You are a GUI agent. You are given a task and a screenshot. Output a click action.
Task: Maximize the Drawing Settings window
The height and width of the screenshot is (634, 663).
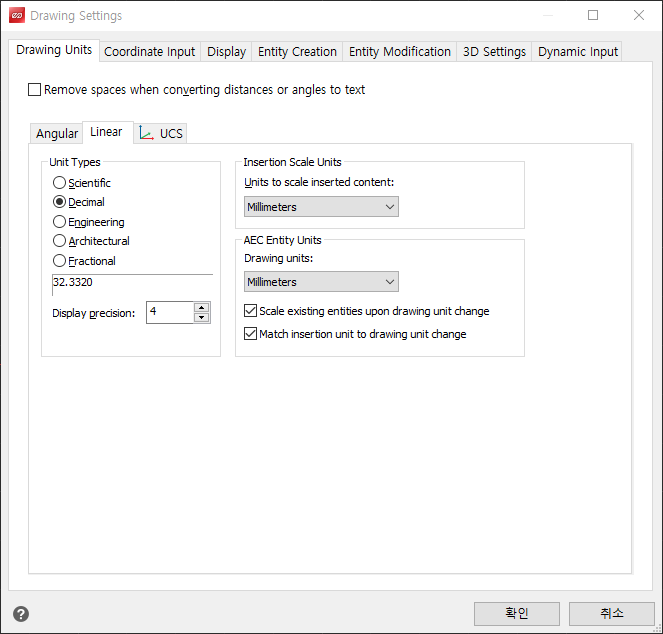(593, 16)
